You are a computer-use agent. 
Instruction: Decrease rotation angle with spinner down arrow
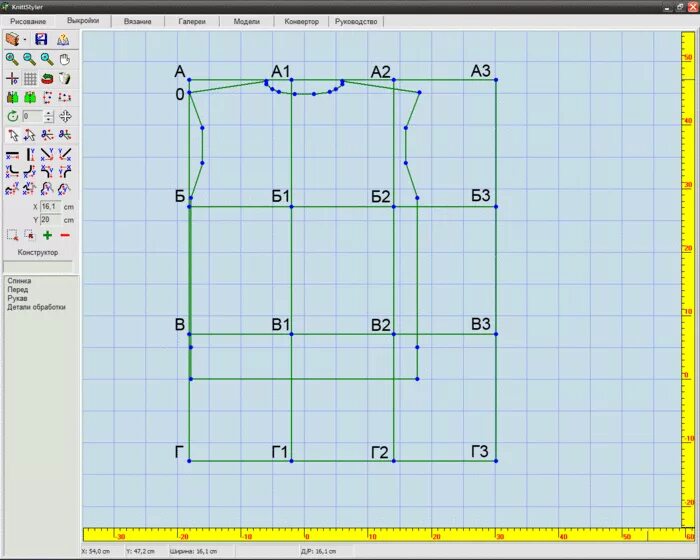pos(49,120)
